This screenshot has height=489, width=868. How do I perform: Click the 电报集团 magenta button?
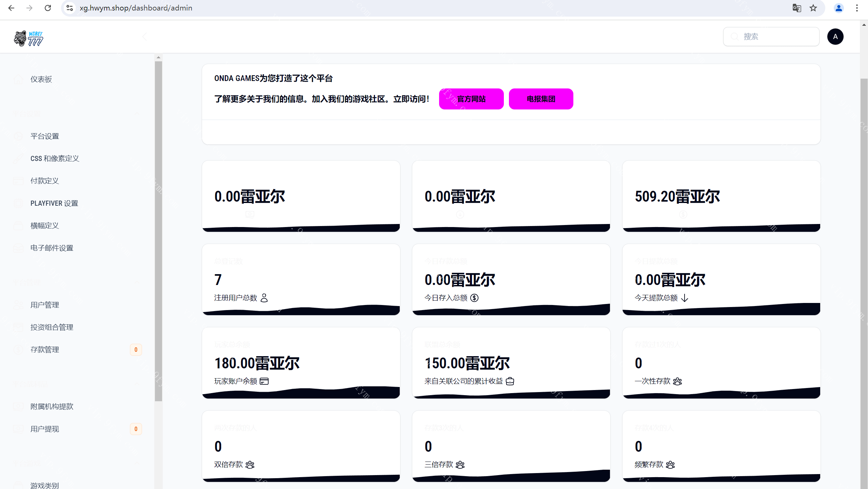click(541, 99)
